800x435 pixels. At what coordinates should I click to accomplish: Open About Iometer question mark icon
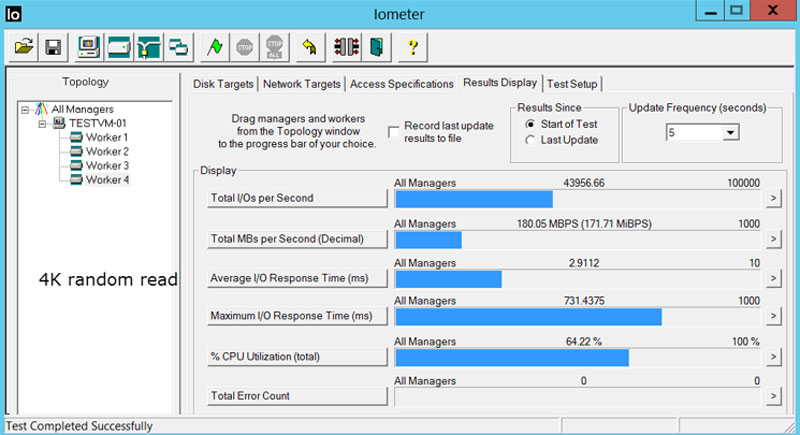tap(413, 47)
